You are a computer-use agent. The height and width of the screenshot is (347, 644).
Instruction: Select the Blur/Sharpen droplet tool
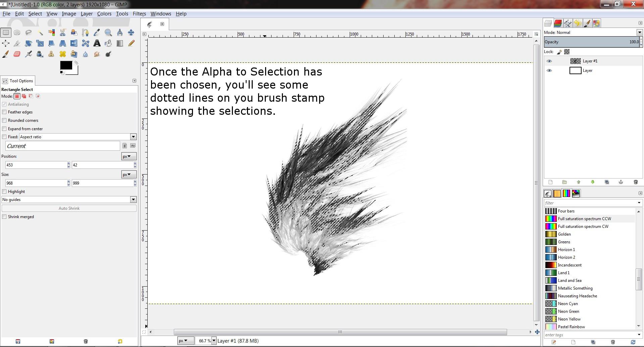85,54
